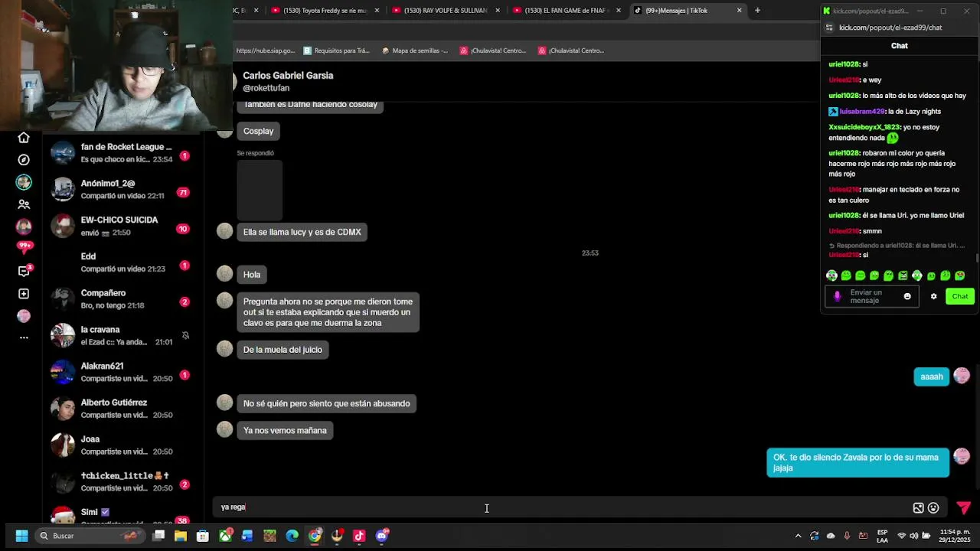Open Xbox app from taskbar
The width and height of the screenshot is (980, 551).
tap(225, 536)
